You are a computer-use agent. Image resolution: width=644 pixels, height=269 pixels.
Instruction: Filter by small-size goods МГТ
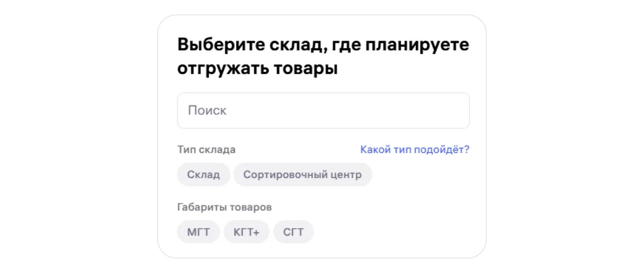point(198,232)
